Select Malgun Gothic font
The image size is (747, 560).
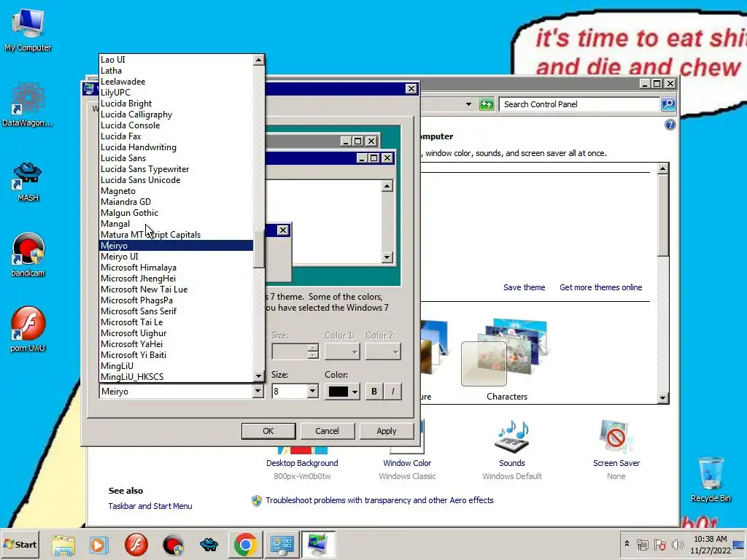[x=176, y=213]
